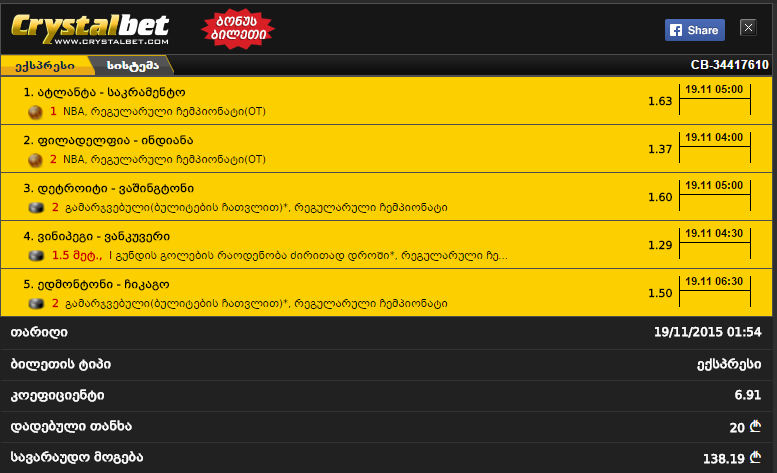Screen dimensions: 777x473
Task: Click the Crystalbet logo
Action: pyautogui.click(x=90, y=29)
